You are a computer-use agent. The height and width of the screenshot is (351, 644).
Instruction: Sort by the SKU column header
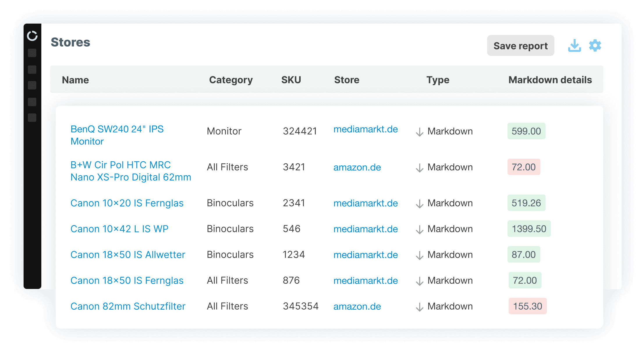point(291,80)
